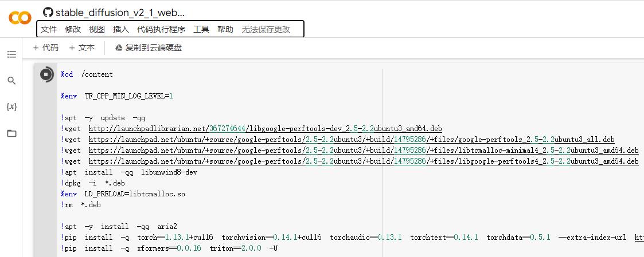The width and height of the screenshot is (644, 257).
Task: Open the variables {x} sidebar icon
Action: 11,107
